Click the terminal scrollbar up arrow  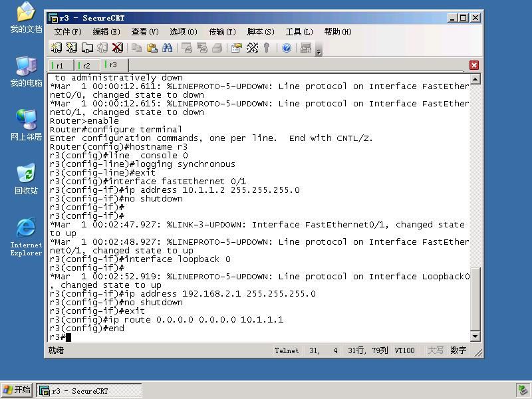pyautogui.click(x=475, y=79)
